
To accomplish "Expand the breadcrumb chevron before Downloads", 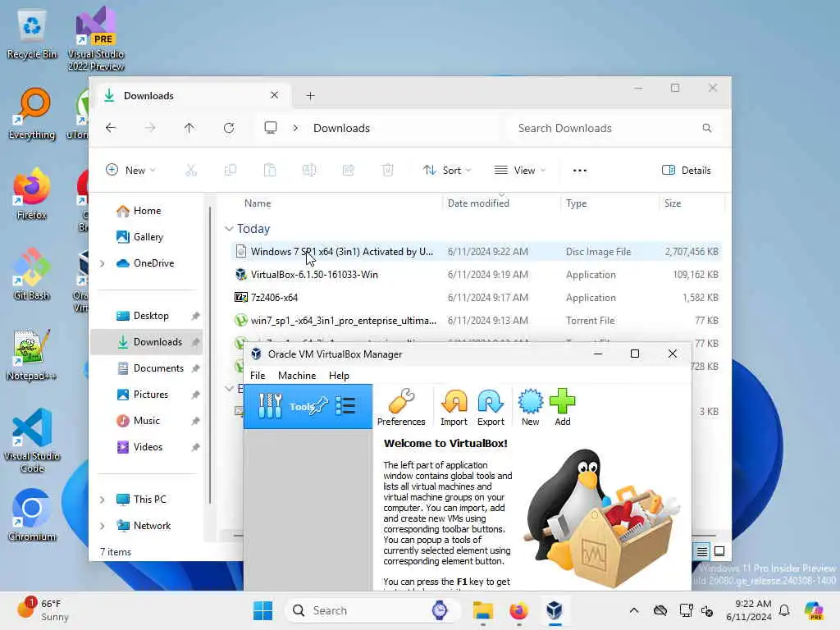I will tap(295, 128).
